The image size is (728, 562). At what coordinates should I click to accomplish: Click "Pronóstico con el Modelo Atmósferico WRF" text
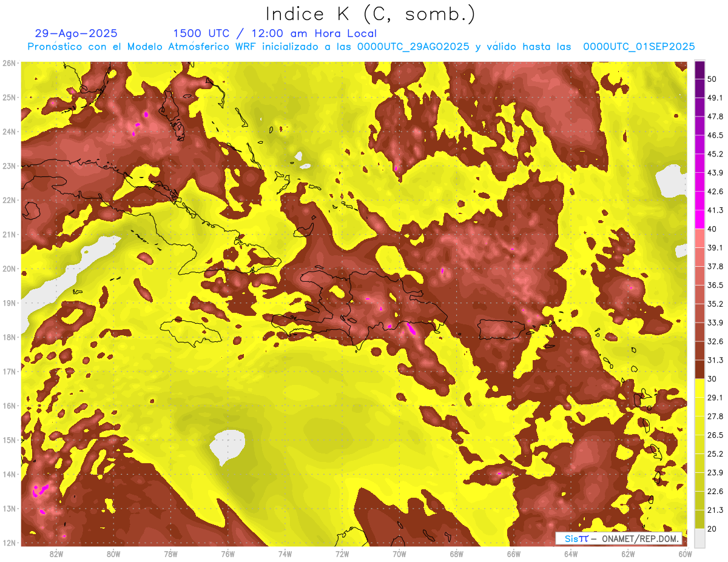point(143,47)
